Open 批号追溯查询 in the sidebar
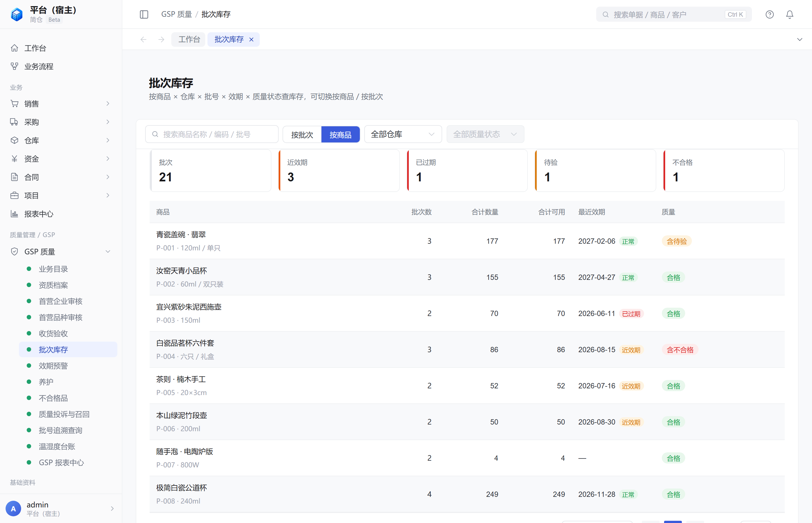Image resolution: width=812 pixels, height=523 pixels. (x=68, y=430)
